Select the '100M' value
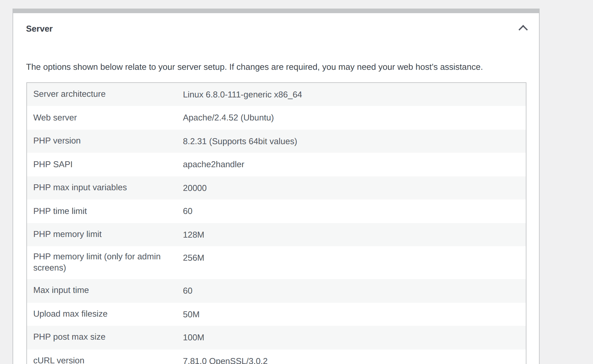 tap(194, 338)
